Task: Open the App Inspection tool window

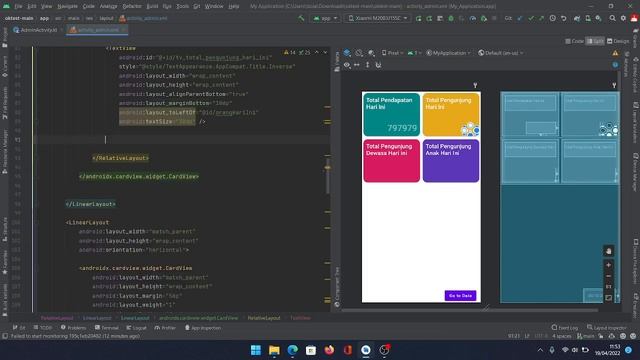Action: 203,328
